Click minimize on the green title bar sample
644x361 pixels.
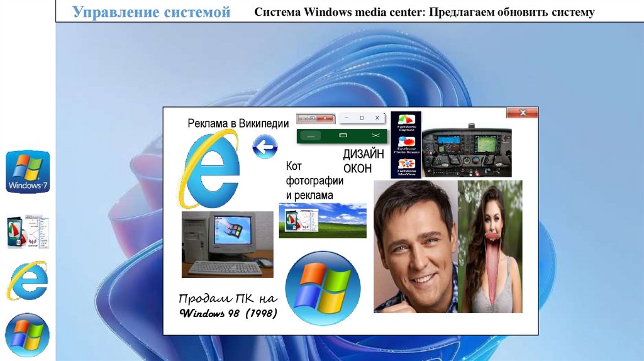(311, 135)
